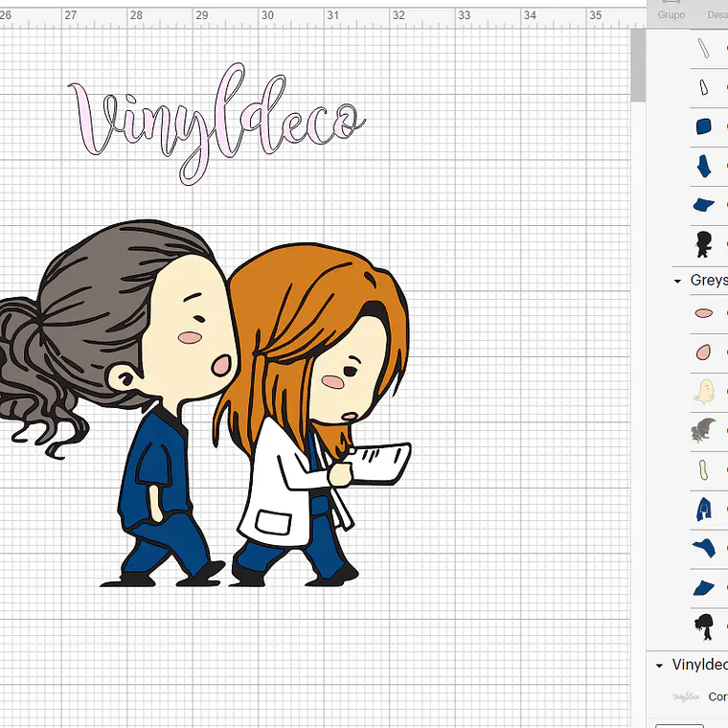Screen dimensions: 728x728
Task: Select the black ponytail silhouette layer
Action: coord(704,626)
